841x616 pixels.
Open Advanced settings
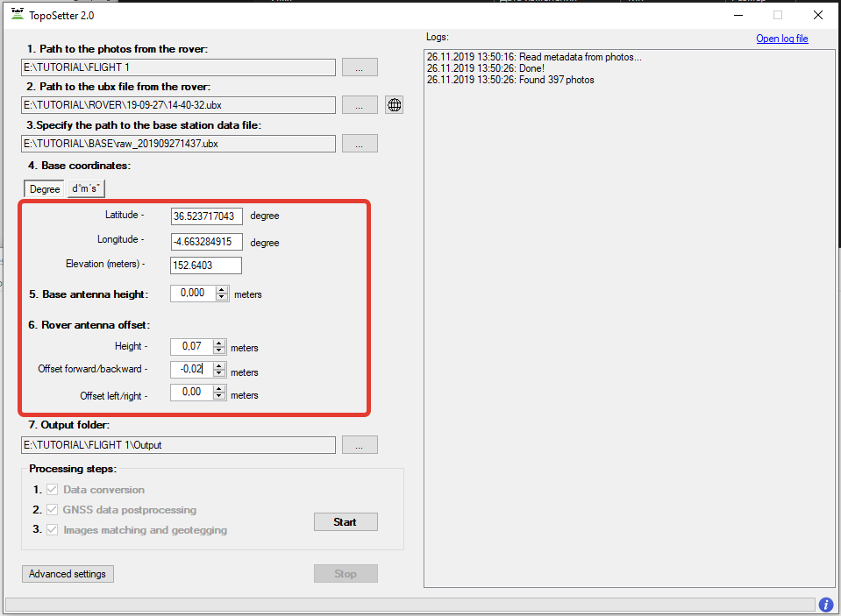point(68,574)
